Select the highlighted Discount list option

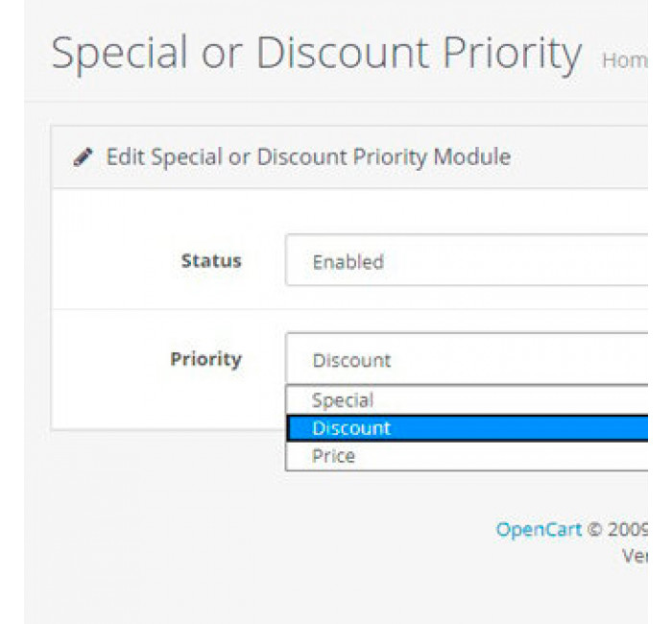(x=468, y=428)
